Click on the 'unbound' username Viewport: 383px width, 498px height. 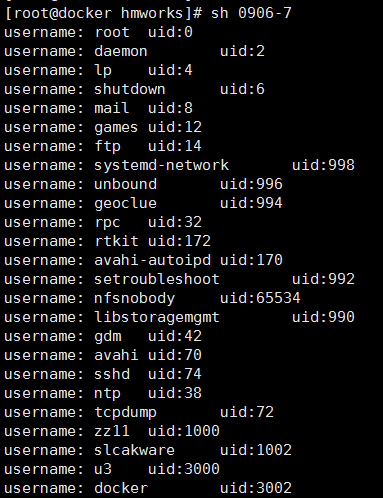point(125,184)
